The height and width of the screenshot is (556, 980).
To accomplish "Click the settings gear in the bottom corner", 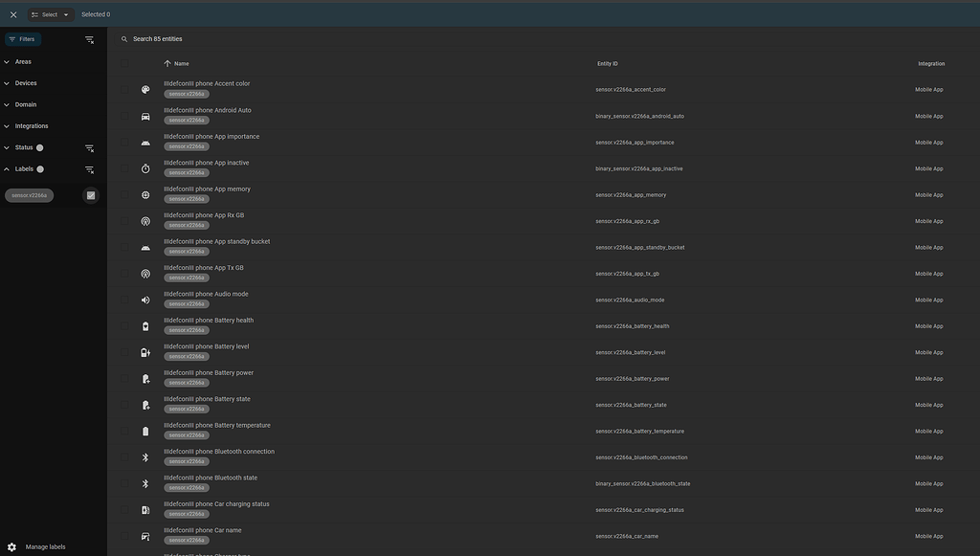I will click(x=10, y=545).
